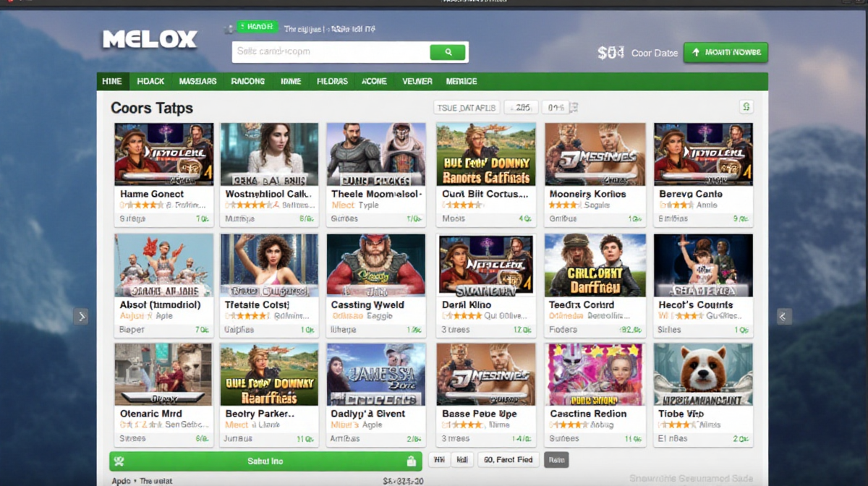The width and height of the screenshot is (868, 486).
Task: Go to the MASBARS navigation tab
Action: 197,82
